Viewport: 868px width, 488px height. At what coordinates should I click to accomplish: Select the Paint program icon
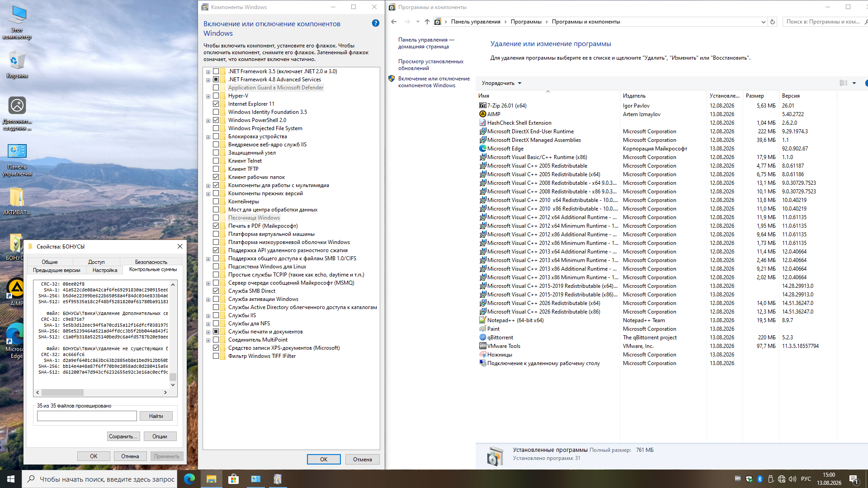pyautogui.click(x=482, y=329)
